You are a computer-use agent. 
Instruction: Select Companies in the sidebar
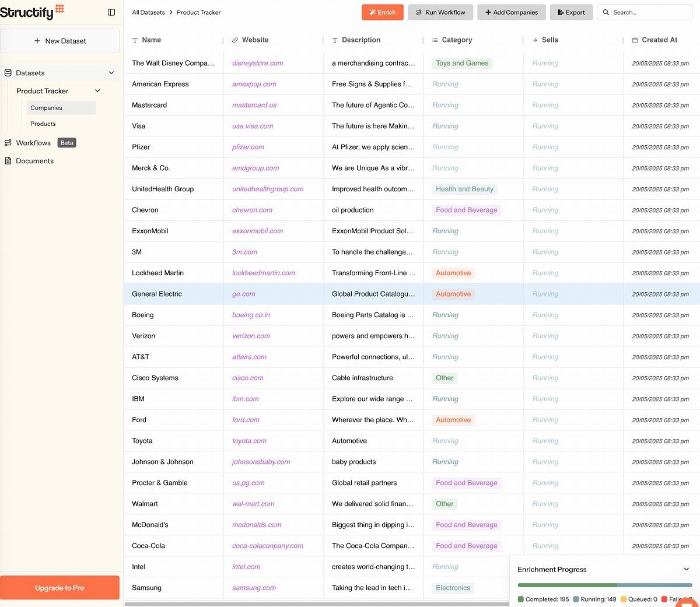[61, 108]
